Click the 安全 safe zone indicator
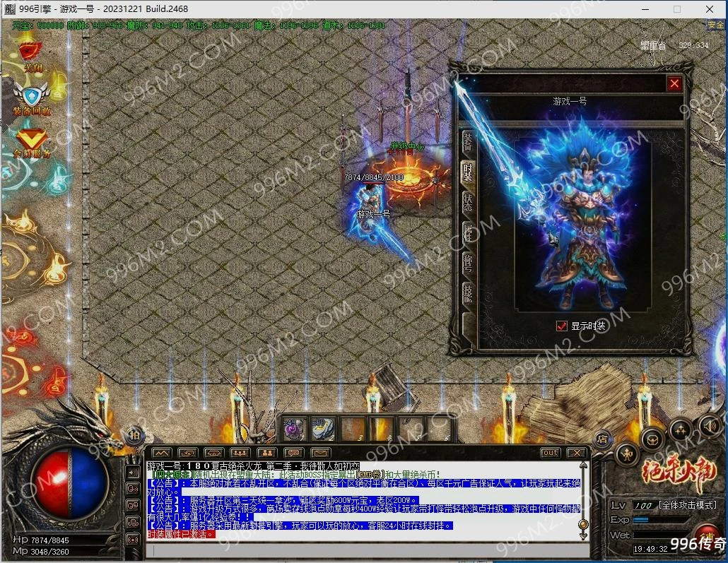 [715, 25]
